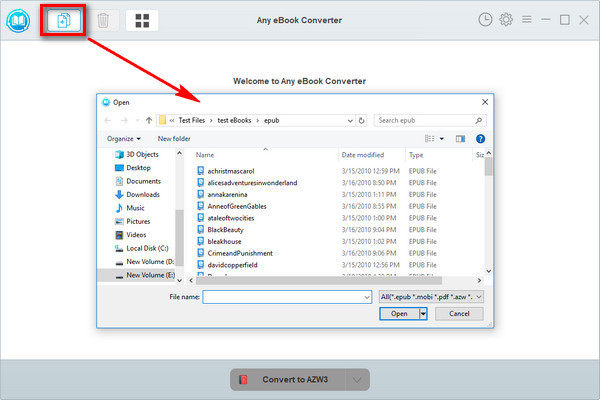Open settings gear icon
Image resolution: width=600 pixels, height=400 pixels.
[506, 20]
